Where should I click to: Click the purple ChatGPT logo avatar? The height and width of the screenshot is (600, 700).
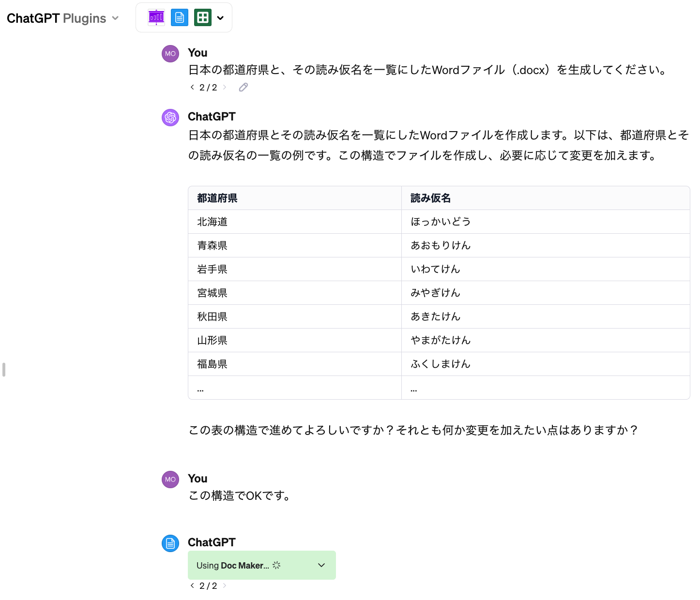(170, 118)
